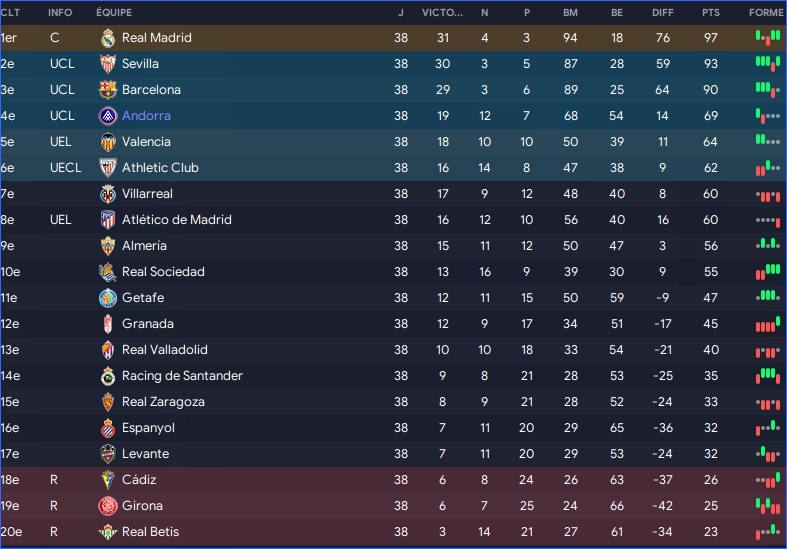
Task: Click the Getafe club crest
Action: (x=108, y=298)
